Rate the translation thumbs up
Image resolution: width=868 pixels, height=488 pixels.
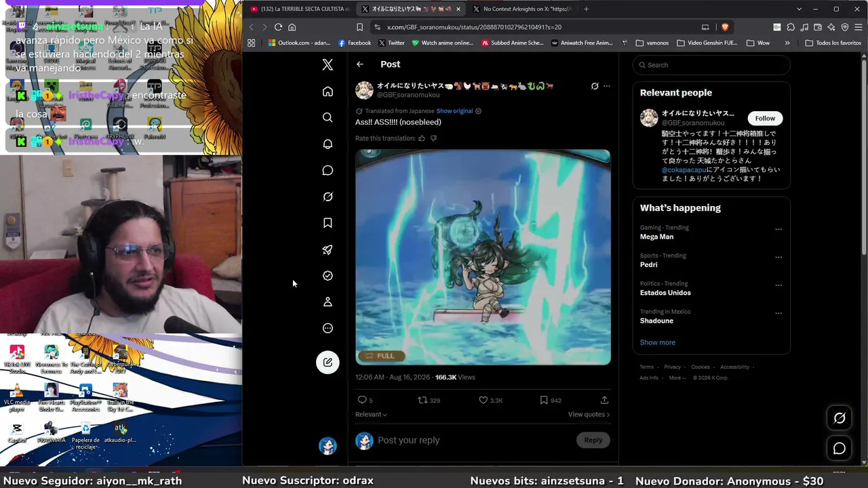pos(422,138)
